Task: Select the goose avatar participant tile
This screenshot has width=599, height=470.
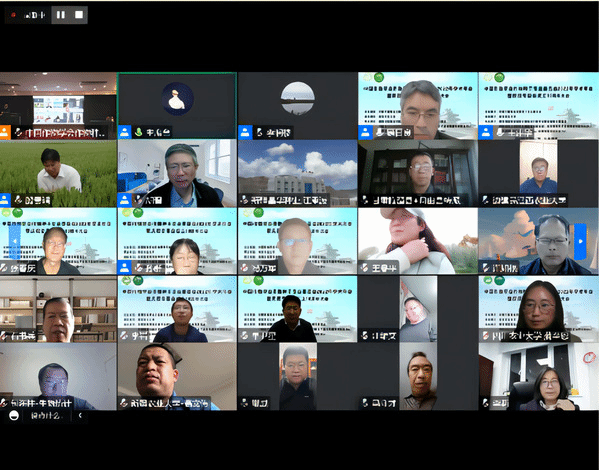Action: 177,105
